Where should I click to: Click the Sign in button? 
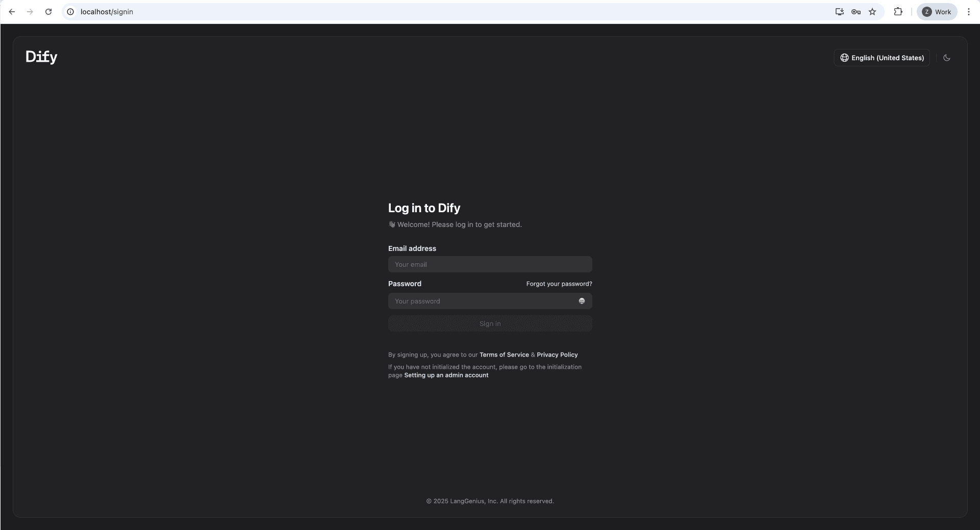point(490,323)
